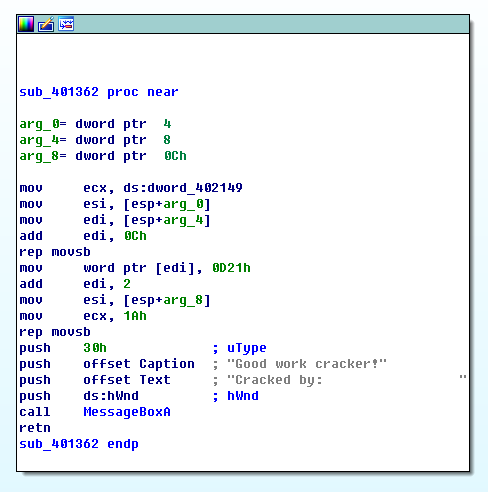Click the 'arg_8= dword ptr 0Ch' line

tap(103, 156)
